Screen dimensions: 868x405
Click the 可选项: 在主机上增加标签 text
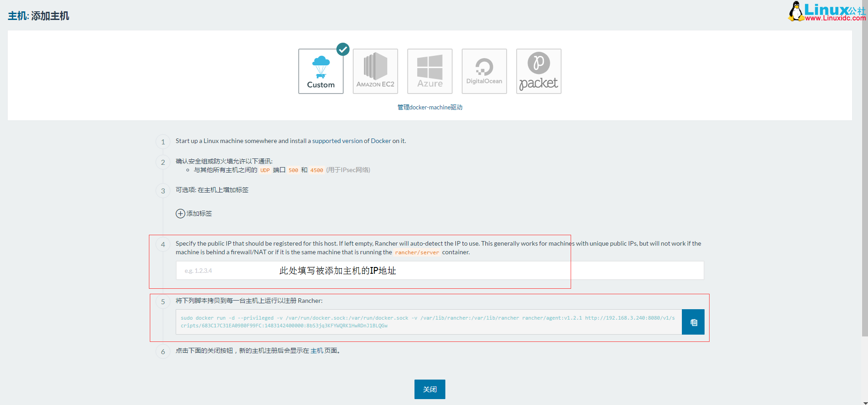click(x=212, y=190)
